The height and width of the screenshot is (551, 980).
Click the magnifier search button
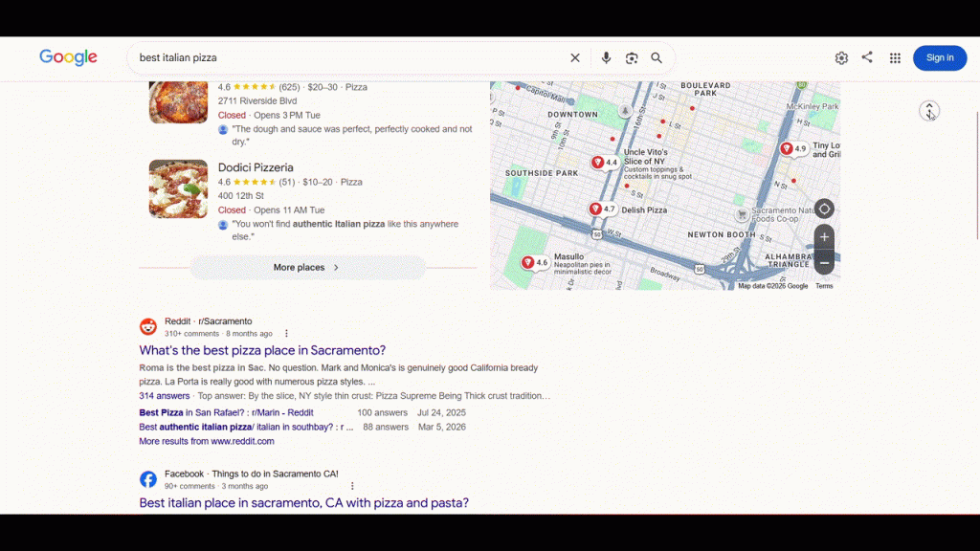(657, 57)
